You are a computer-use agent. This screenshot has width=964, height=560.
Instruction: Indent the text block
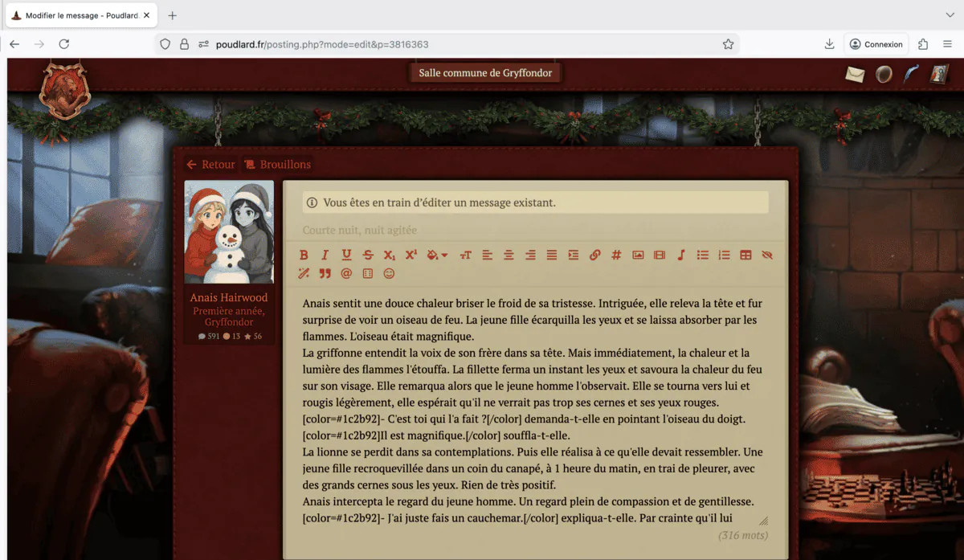pos(573,255)
